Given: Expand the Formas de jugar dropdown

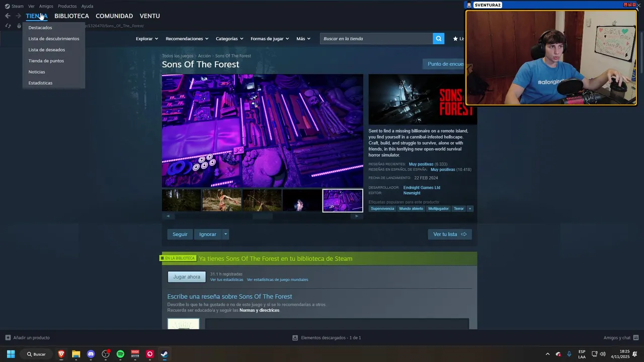Looking at the screenshot, I should pos(270,39).
